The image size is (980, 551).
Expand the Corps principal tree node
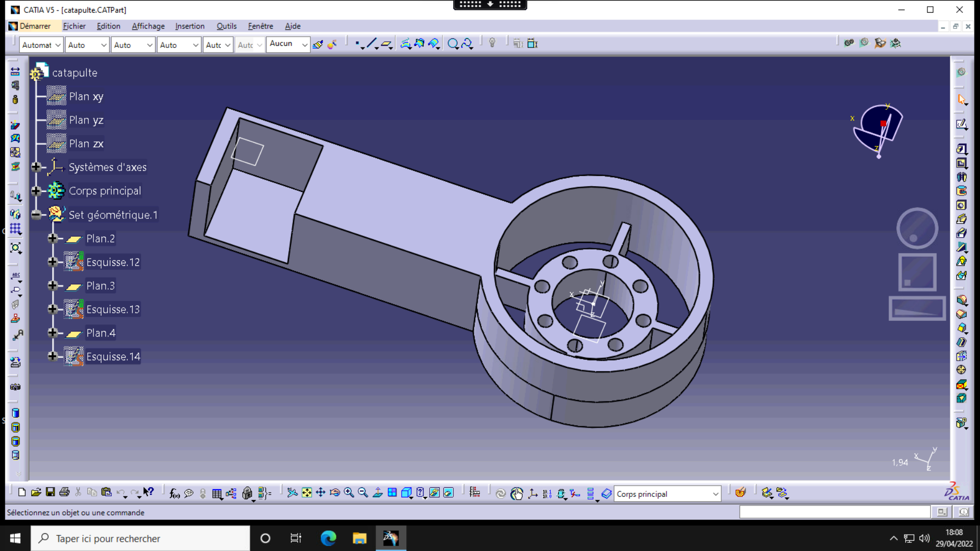tap(36, 191)
